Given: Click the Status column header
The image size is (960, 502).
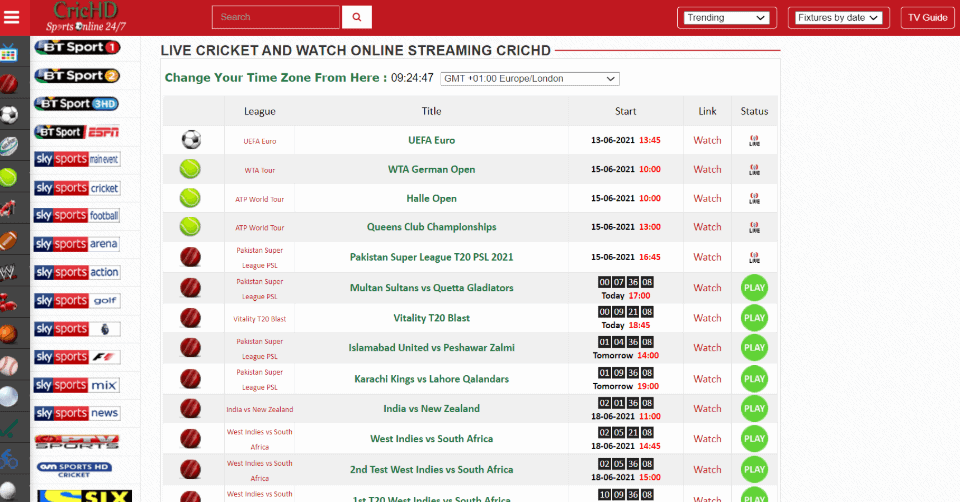Looking at the screenshot, I should [754, 111].
